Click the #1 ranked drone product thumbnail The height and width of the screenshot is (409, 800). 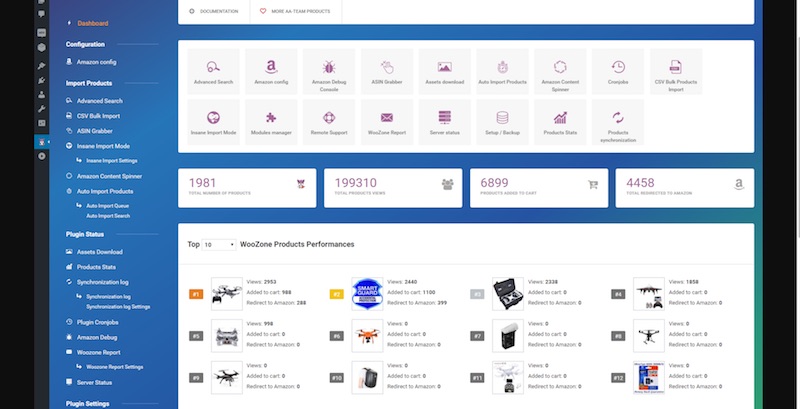coord(227,294)
